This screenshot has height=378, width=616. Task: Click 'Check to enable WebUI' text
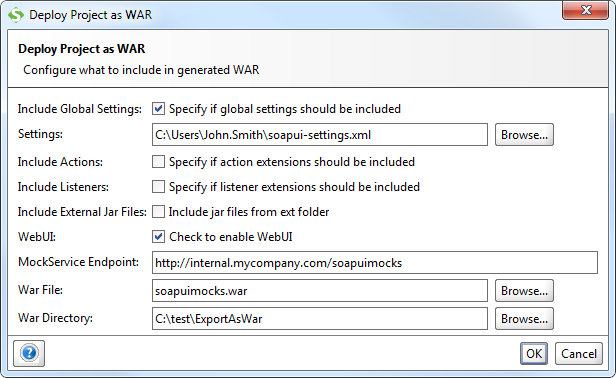pos(231,237)
